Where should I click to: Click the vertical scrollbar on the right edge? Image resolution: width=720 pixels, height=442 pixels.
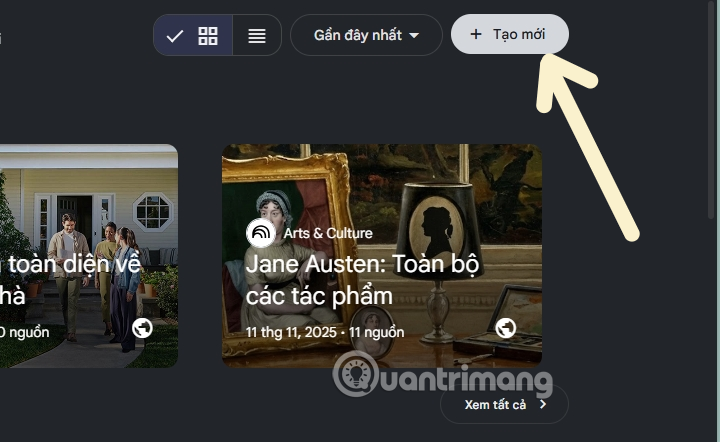pos(712,106)
